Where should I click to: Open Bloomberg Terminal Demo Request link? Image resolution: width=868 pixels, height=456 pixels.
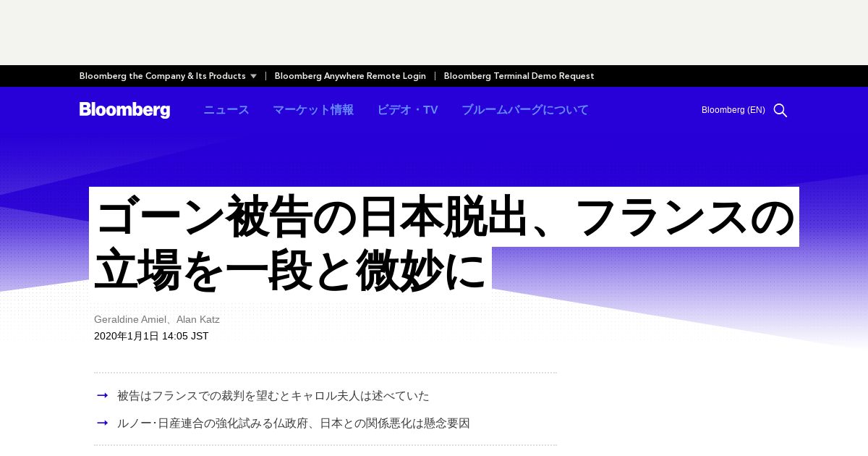pos(519,76)
